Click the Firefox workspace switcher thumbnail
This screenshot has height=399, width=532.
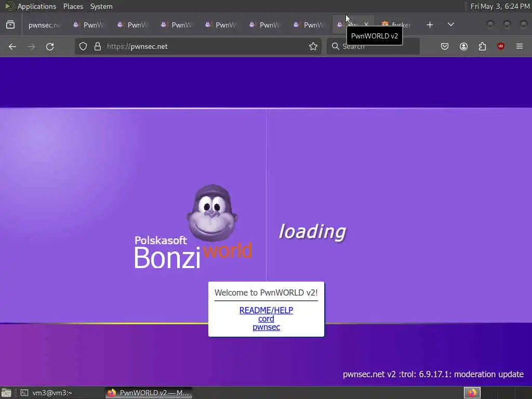pyautogui.click(x=472, y=393)
